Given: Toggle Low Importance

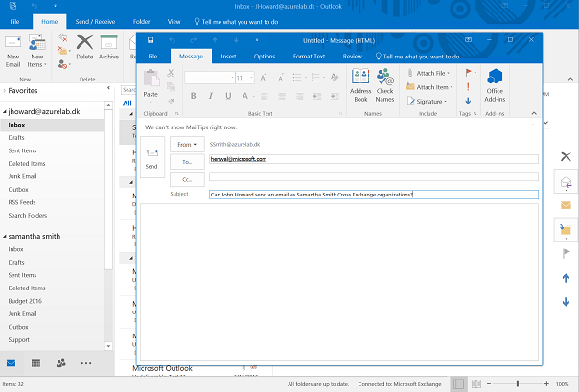Looking at the screenshot, I should [x=468, y=101].
